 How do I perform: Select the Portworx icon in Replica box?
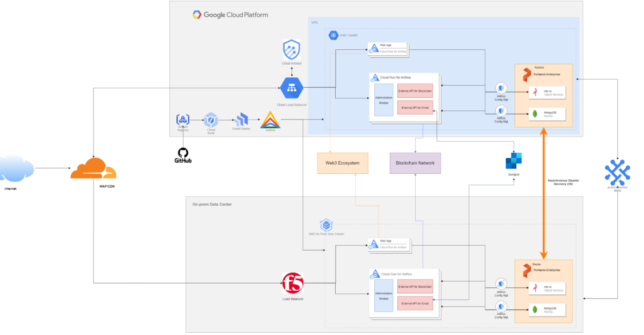(x=527, y=75)
